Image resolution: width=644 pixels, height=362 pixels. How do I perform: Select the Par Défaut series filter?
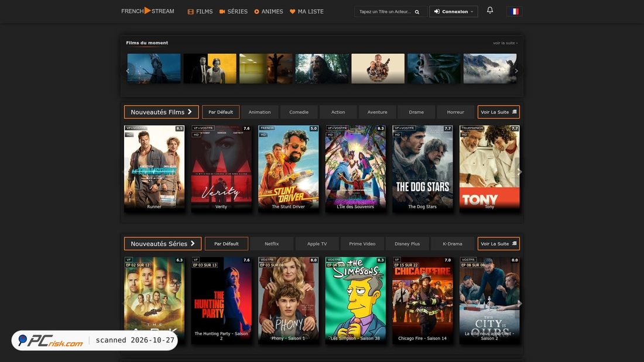click(x=227, y=244)
